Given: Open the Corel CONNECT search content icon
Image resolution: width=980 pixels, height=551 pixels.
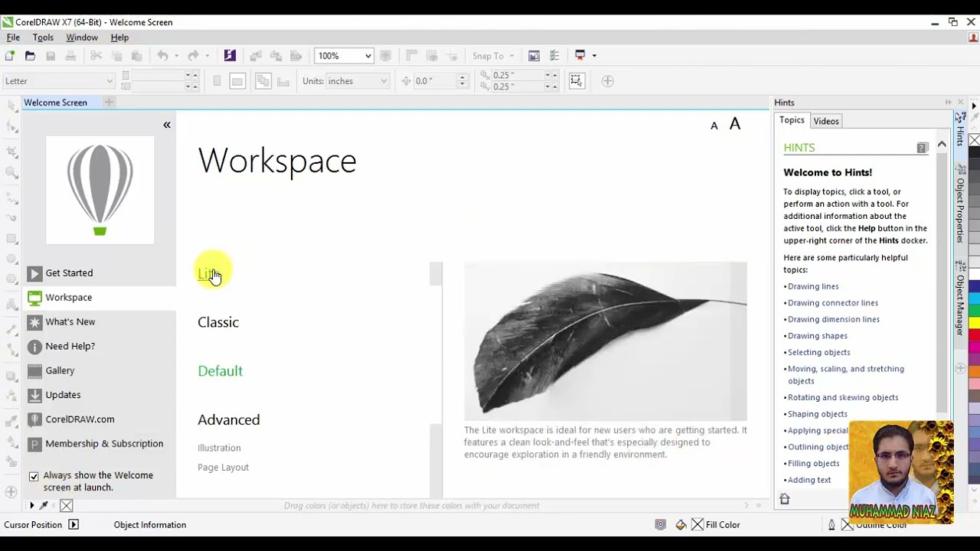Looking at the screenshot, I should pyautogui.click(x=230, y=56).
